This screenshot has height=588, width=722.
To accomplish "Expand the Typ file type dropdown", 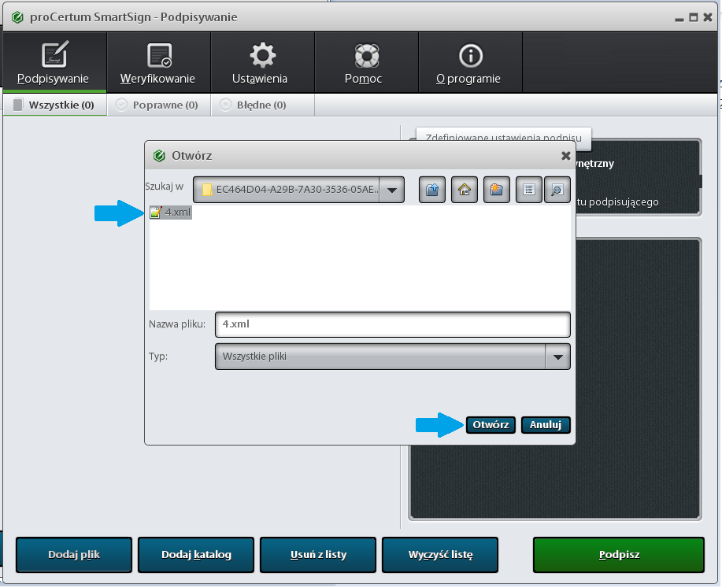I will [557, 357].
